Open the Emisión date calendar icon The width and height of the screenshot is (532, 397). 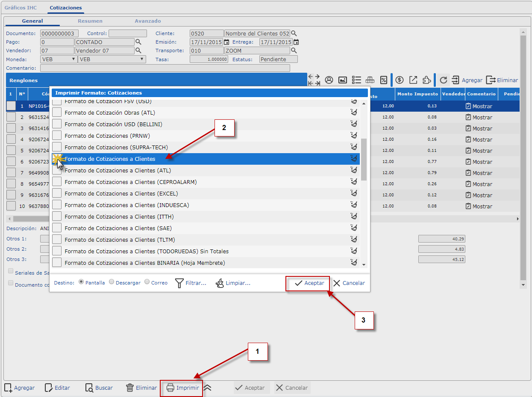coord(227,42)
